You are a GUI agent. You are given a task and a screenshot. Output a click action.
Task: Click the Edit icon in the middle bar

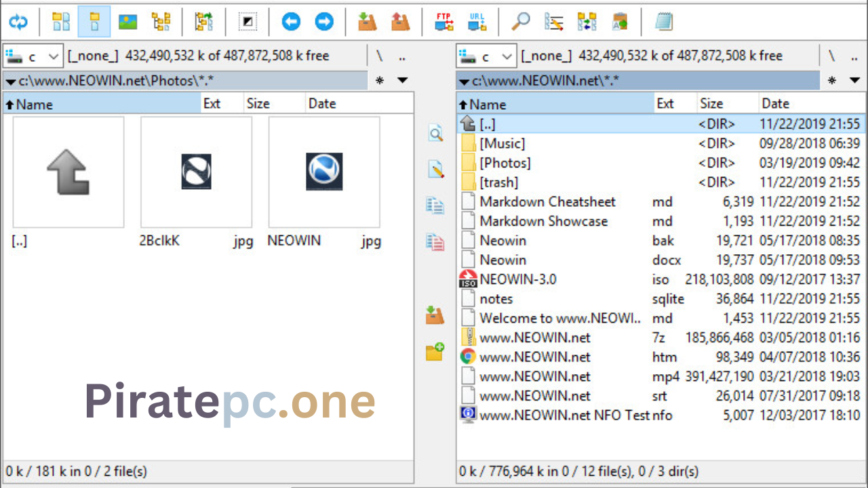[435, 169]
